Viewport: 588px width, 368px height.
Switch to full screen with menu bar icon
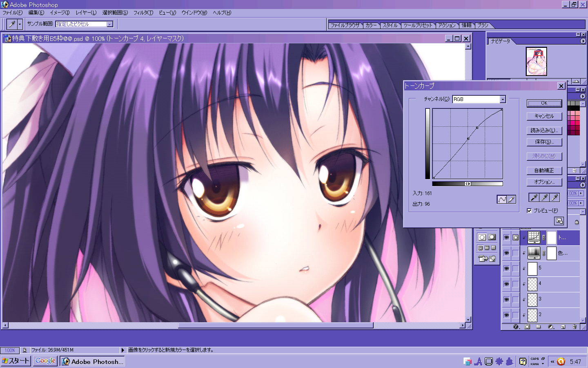click(487, 248)
